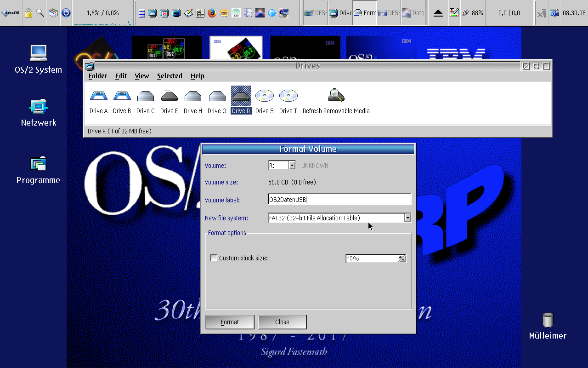Open the Edit menu in Drives
The height and width of the screenshot is (368, 588).
point(121,76)
